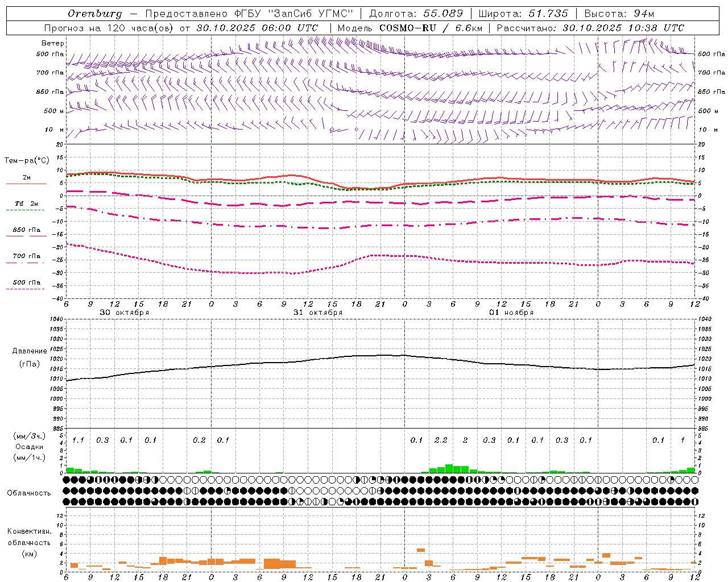Select the (мм/3ч.) precipitation unit label
The image size is (728, 582).
[x=29, y=436]
